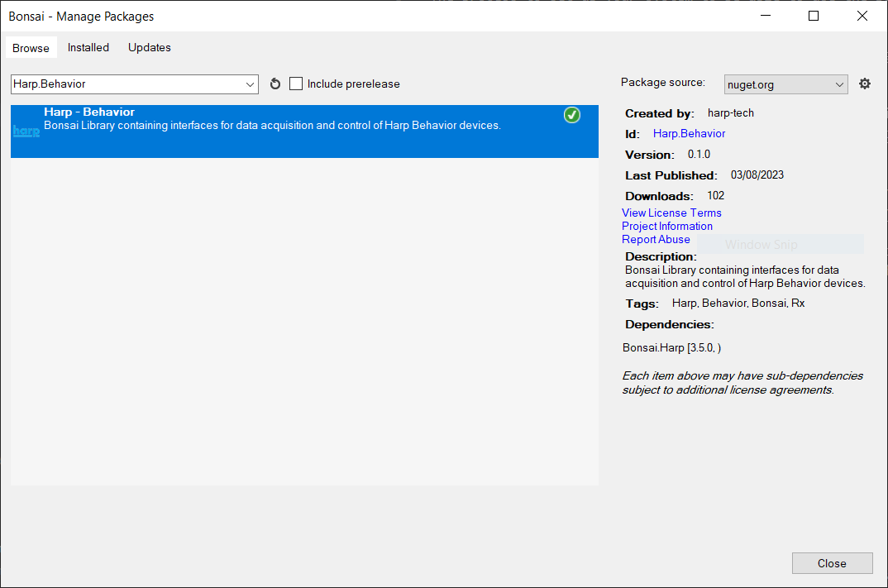The image size is (888, 588).
Task: Switch to the Updates tab
Action: coord(149,47)
